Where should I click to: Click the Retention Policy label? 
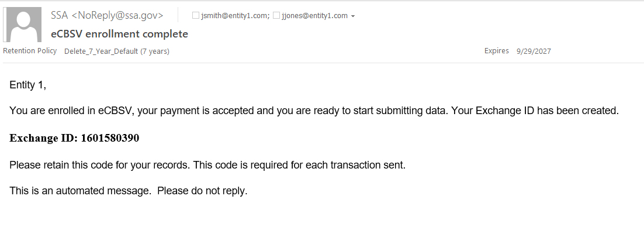click(30, 51)
